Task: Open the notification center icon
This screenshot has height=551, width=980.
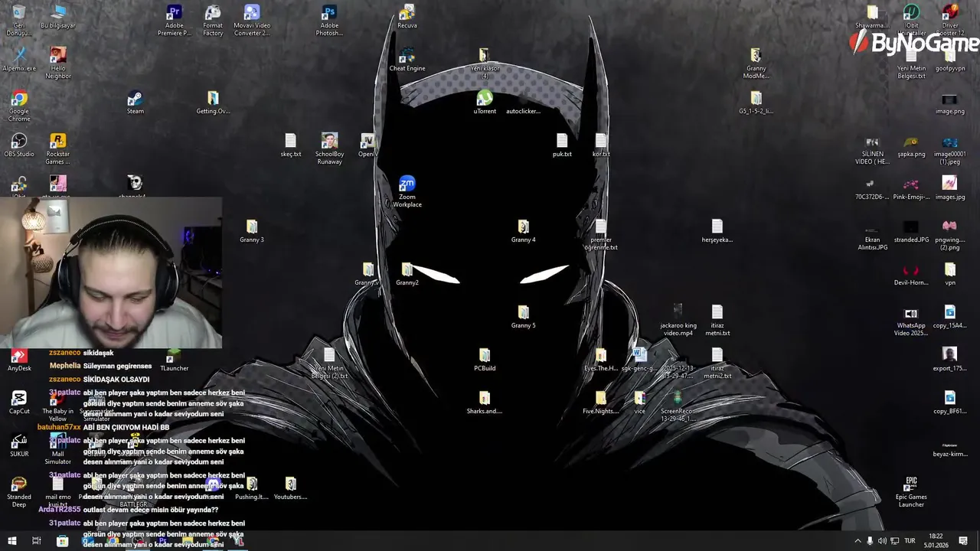Action: coord(963,541)
